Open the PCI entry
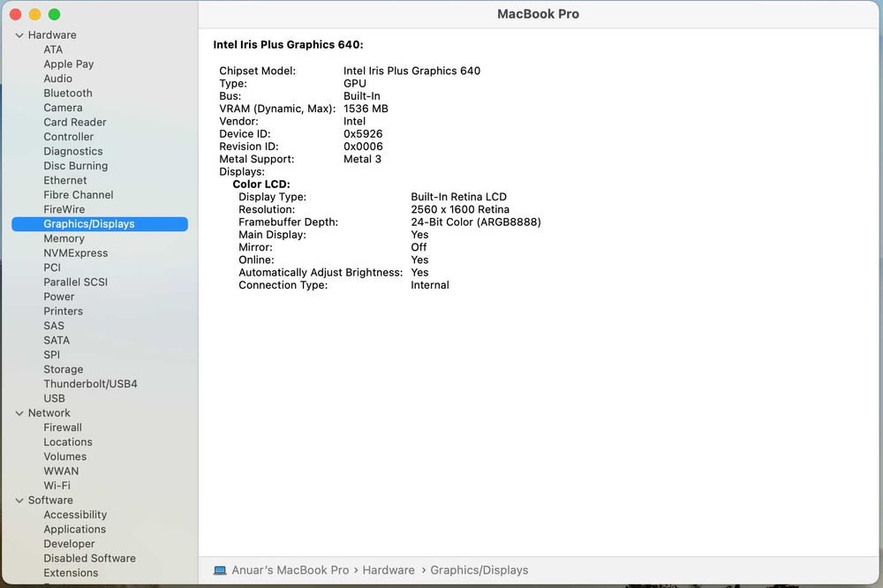This screenshot has height=588, width=883. pos(52,268)
